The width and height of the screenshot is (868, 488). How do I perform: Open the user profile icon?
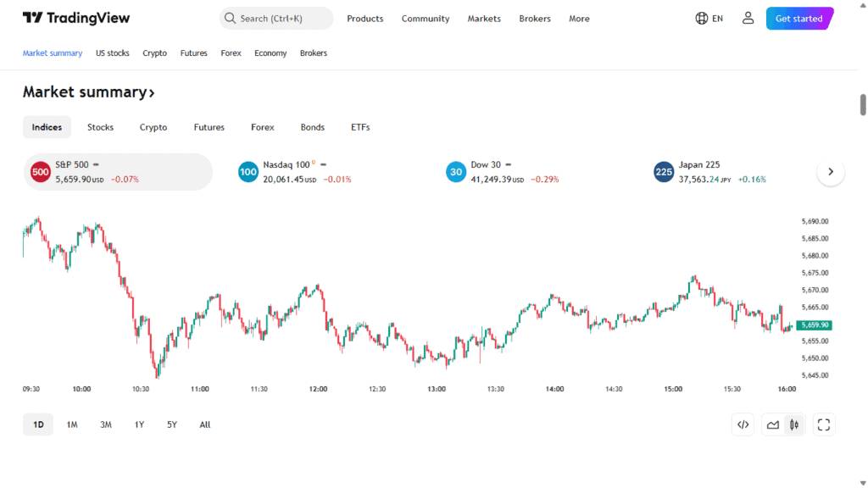[x=748, y=18]
